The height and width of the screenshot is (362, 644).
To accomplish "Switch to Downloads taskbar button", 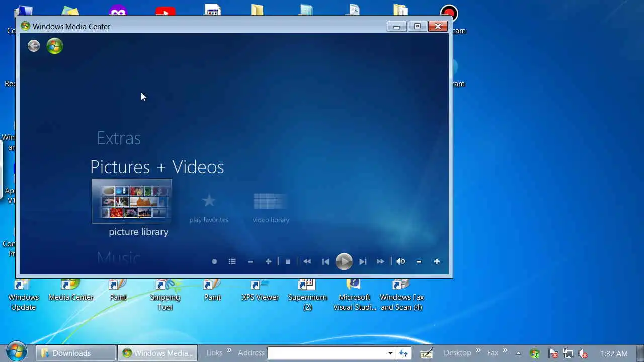I will pos(75,353).
